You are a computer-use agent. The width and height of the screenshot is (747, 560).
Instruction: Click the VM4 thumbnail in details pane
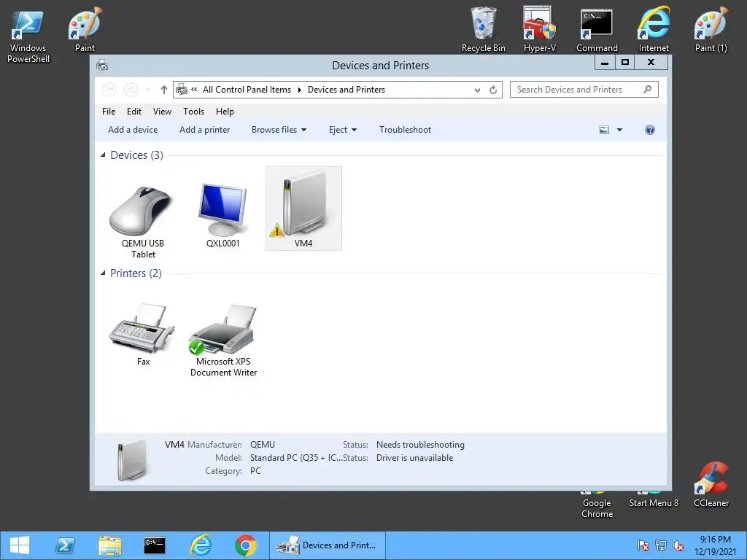132,459
